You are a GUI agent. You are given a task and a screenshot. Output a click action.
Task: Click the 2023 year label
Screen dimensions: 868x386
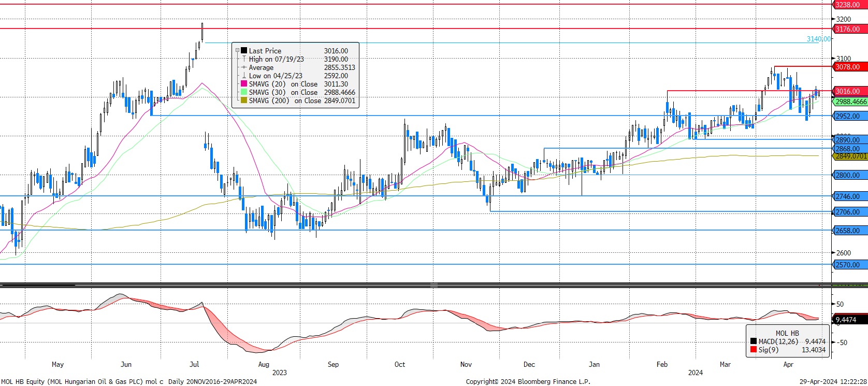279,373
